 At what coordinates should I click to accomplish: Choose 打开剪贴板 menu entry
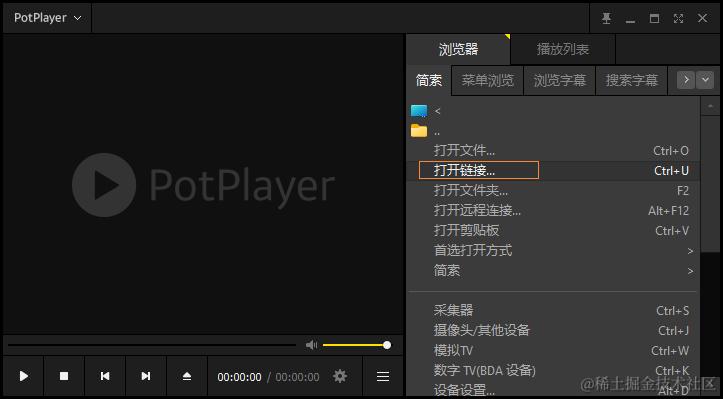(553, 231)
